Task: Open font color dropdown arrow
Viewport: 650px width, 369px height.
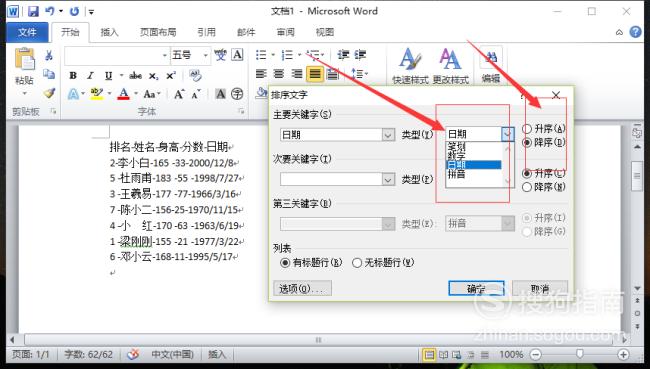Action: (136, 94)
